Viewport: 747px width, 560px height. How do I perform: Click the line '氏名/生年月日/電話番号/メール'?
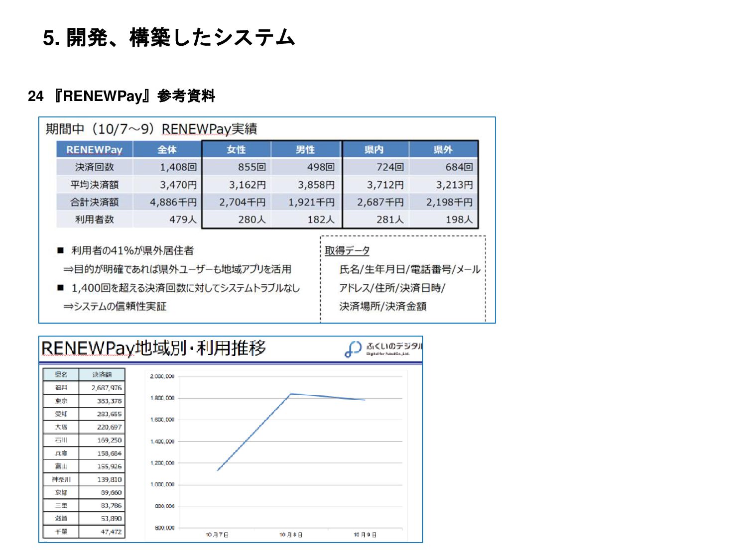[410, 269]
